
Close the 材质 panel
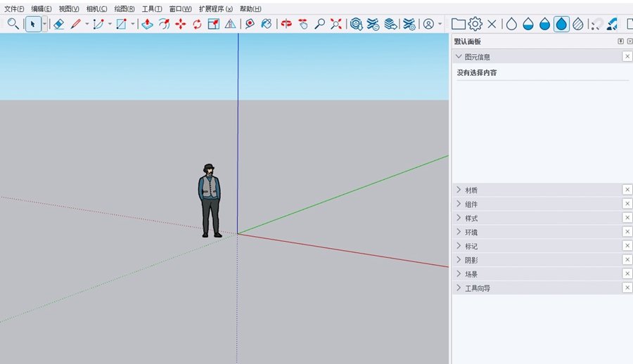pos(627,189)
